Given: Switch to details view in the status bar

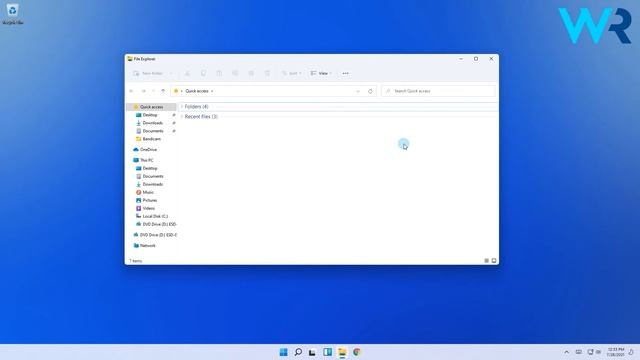Looking at the screenshot, I should tap(487, 260).
